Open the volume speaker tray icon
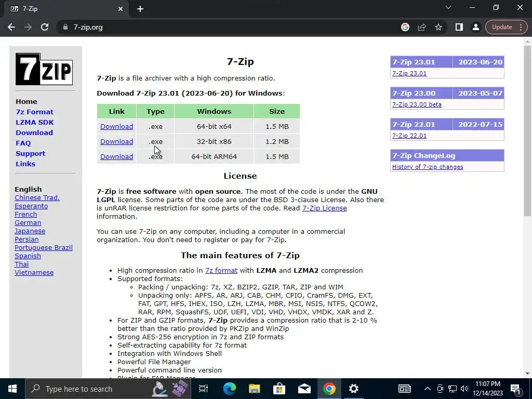 [x=464, y=389]
